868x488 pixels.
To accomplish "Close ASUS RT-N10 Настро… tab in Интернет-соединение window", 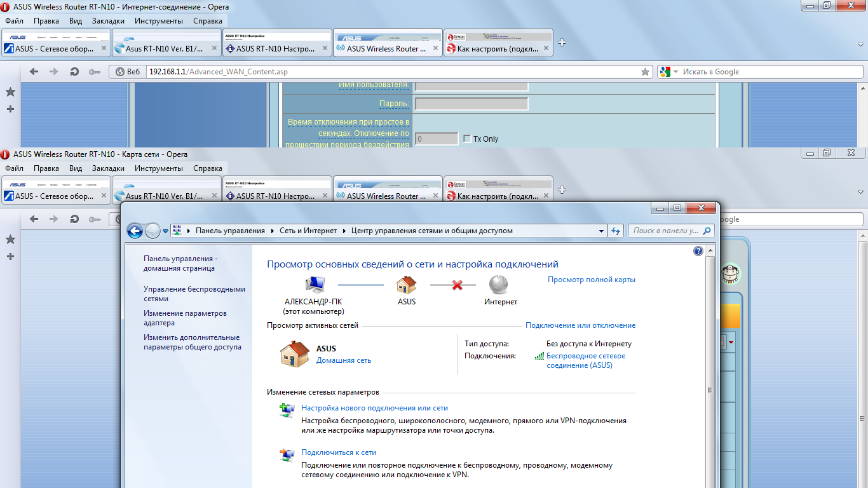I will tap(325, 48).
